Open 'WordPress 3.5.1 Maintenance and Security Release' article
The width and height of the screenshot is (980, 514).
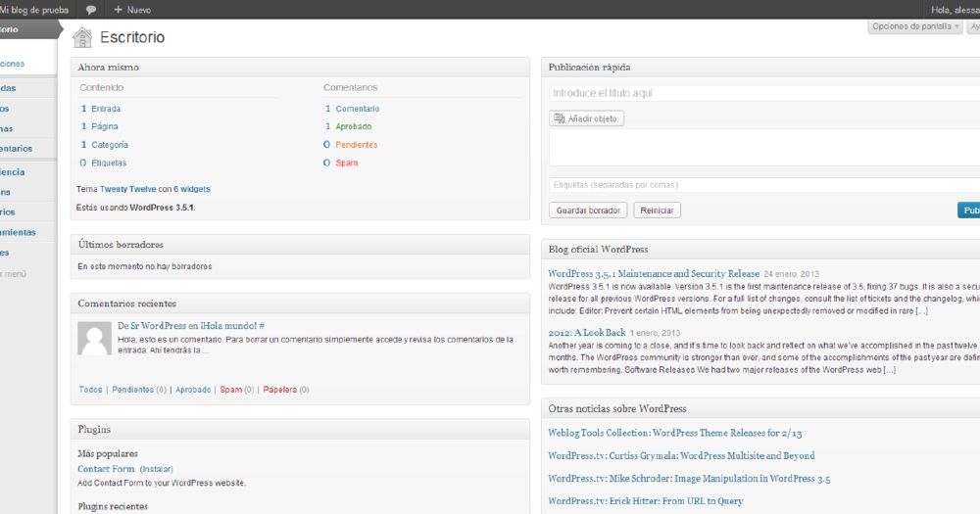653,273
